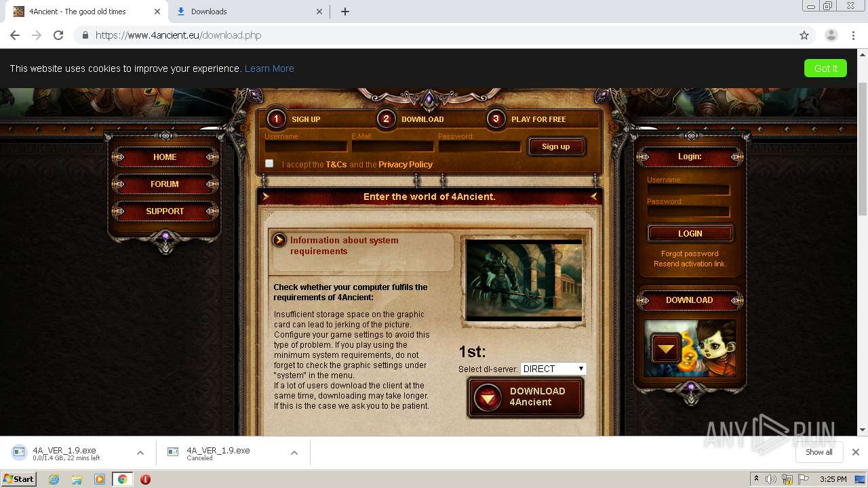Expand options for canceled 4A_VER_1.9.exe

point(294,453)
